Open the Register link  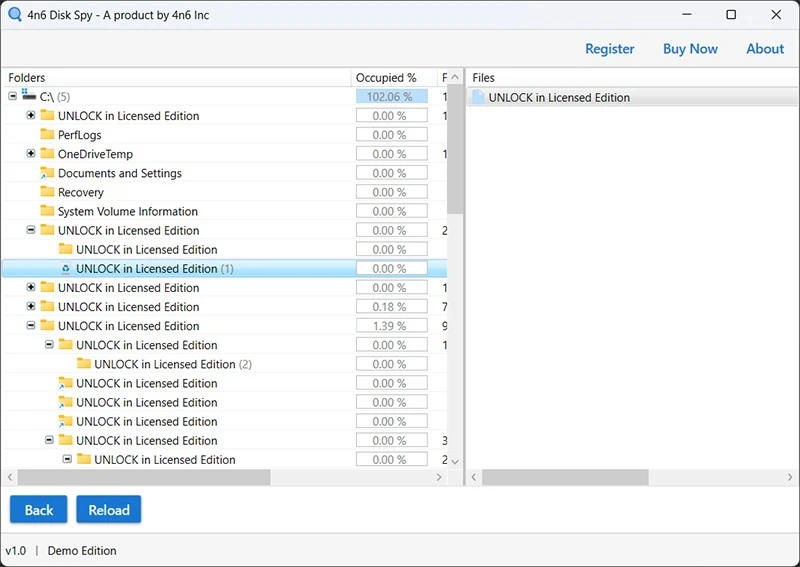tap(610, 48)
